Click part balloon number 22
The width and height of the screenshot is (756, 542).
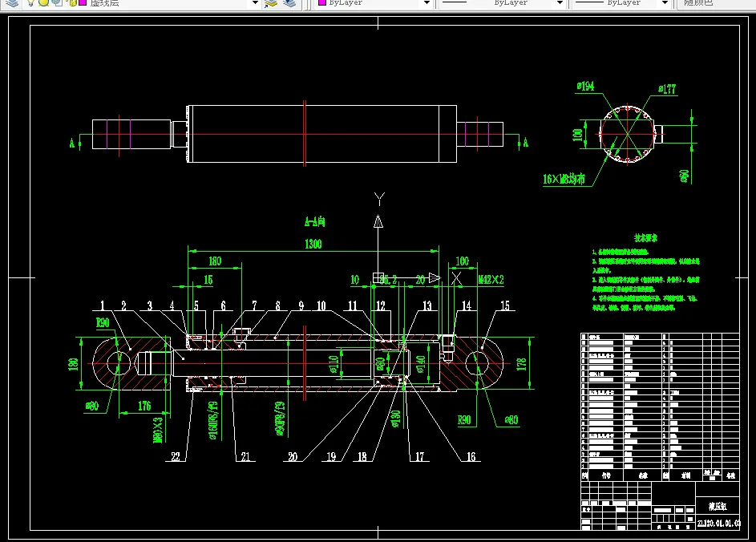pos(176,456)
